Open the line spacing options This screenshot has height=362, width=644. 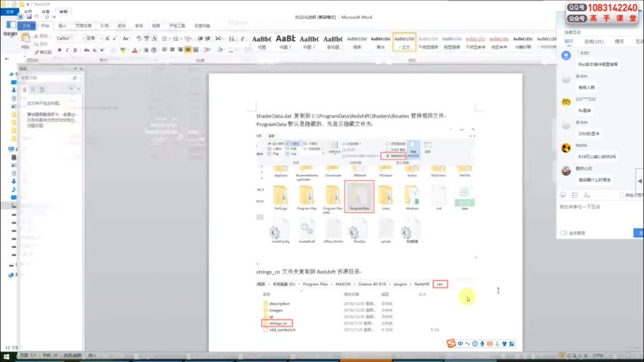pos(208,50)
